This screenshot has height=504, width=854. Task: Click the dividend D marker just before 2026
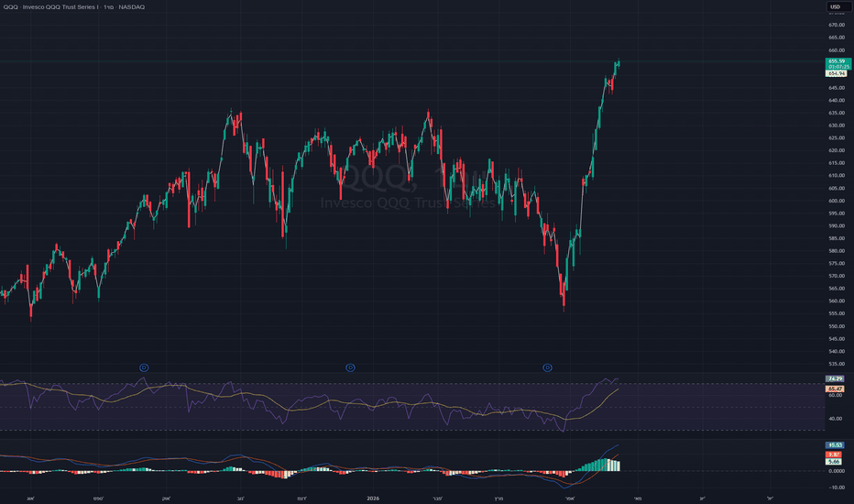pos(350,367)
